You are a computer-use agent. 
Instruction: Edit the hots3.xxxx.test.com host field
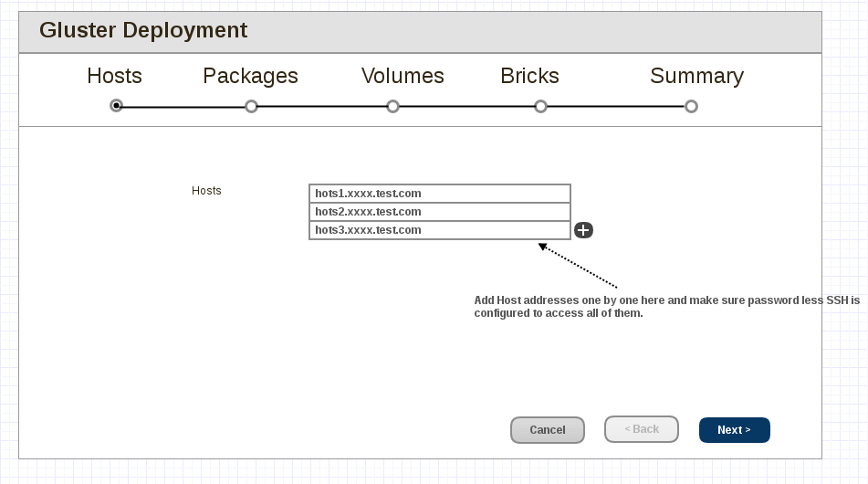tap(440, 230)
